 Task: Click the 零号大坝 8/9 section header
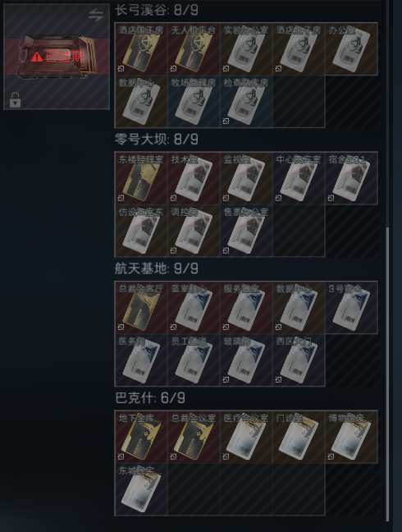click(x=157, y=139)
